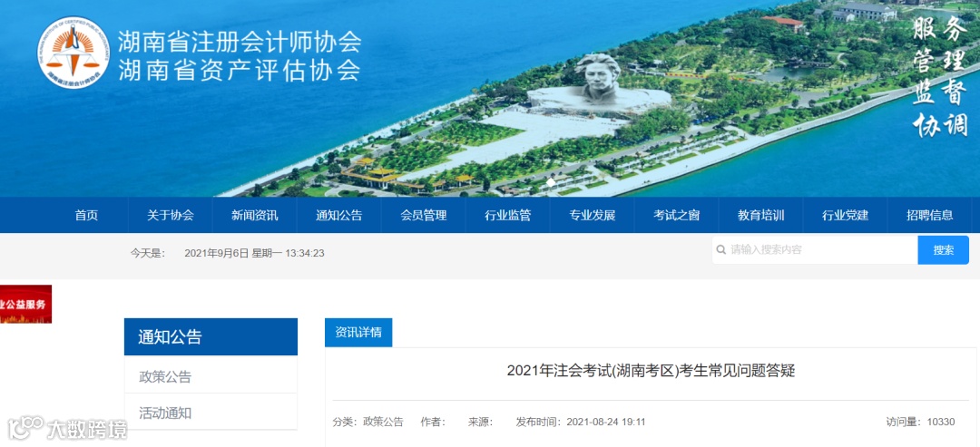Select 政策公告 in the sidebar
The image size is (980, 447).
[211, 377]
